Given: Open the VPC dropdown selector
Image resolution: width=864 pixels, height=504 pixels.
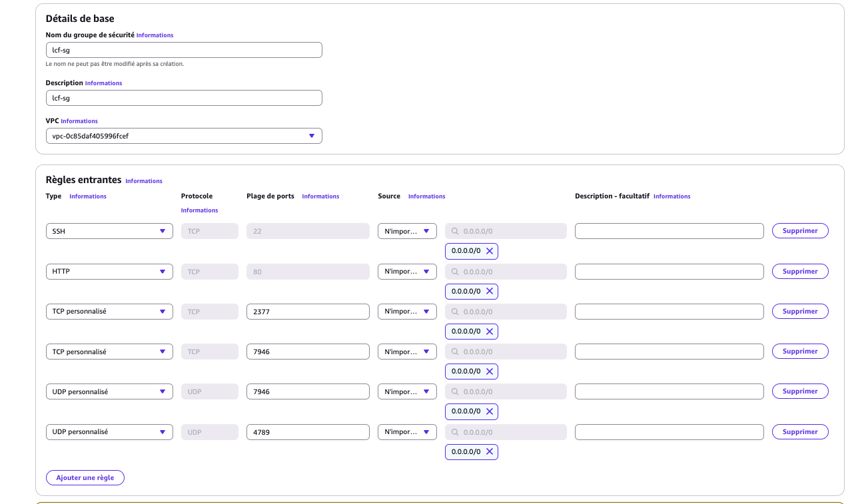Looking at the screenshot, I should click(x=184, y=136).
